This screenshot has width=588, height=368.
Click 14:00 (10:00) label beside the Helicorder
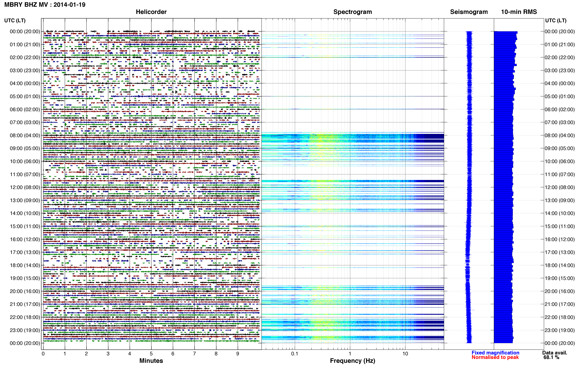[25, 213]
